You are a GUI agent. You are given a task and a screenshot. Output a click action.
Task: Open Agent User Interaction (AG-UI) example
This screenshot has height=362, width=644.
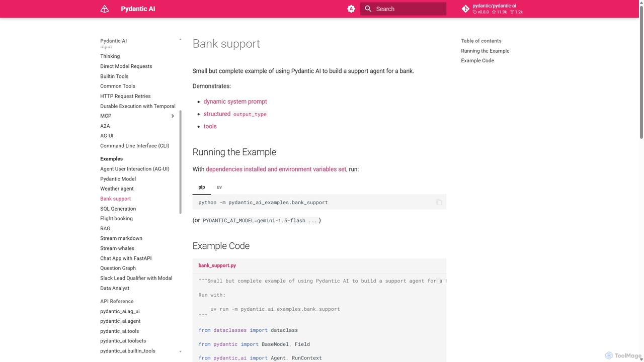pos(134,169)
